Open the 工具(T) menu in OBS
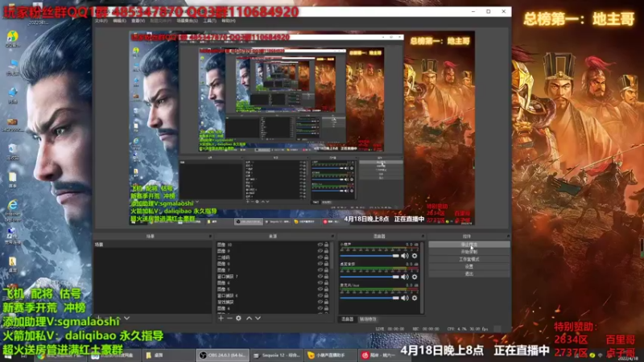Screen dimensions: 644x362 click(x=209, y=21)
